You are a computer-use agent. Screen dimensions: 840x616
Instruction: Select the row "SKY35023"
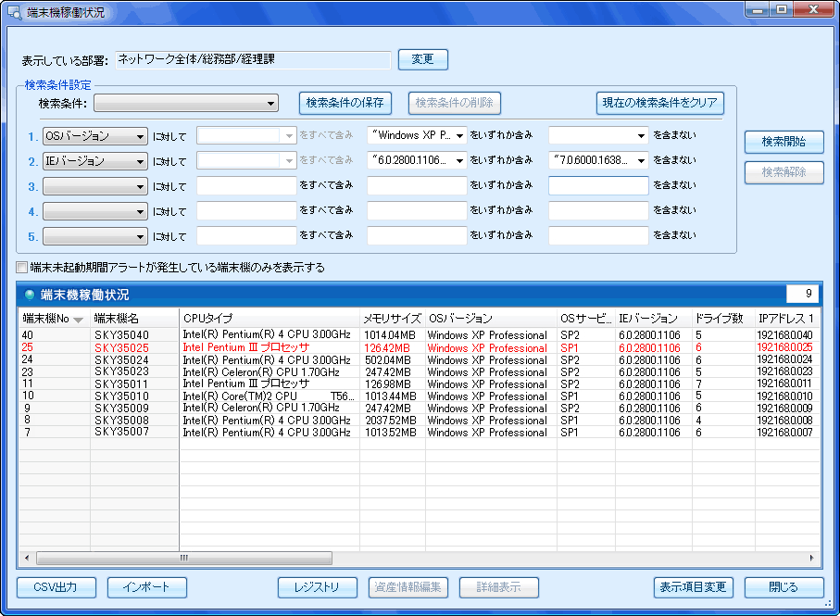419,371
